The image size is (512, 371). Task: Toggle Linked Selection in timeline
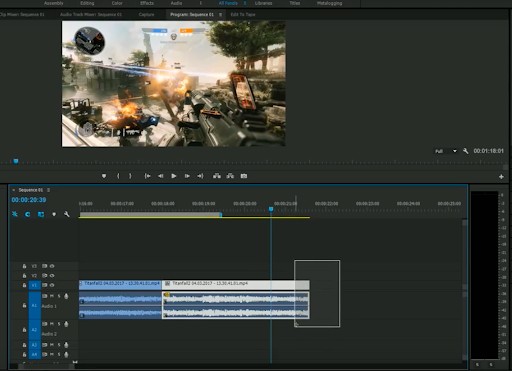[x=41, y=214]
